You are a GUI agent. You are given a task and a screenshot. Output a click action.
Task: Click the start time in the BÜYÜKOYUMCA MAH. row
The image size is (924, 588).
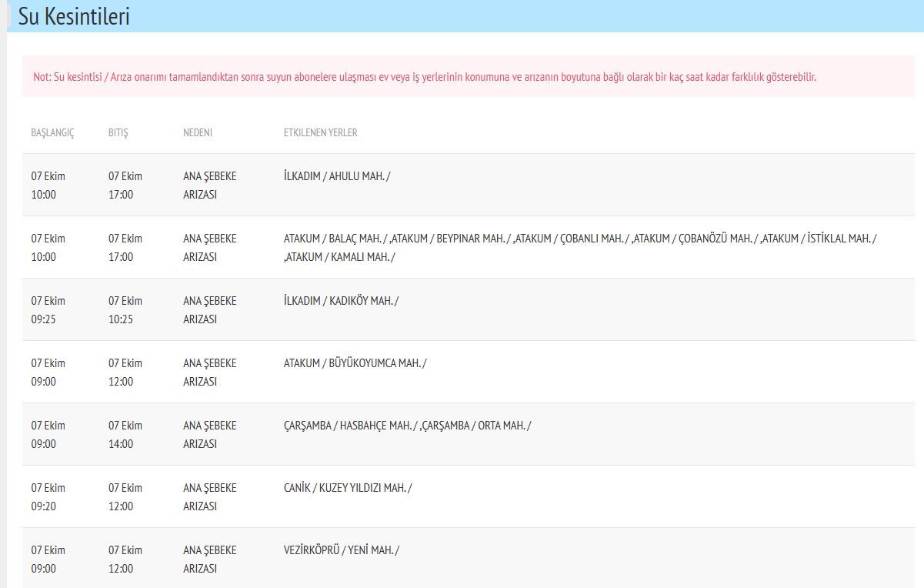click(x=48, y=373)
